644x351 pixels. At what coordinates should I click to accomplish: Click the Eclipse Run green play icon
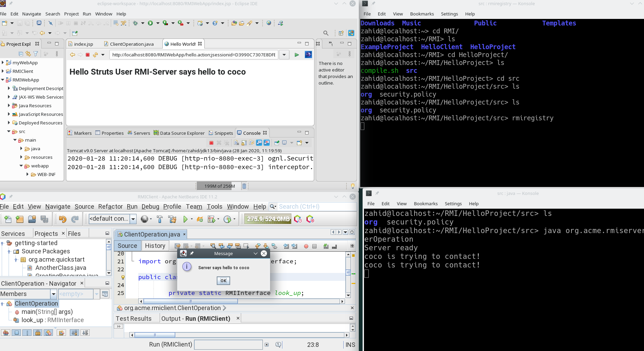pyautogui.click(x=150, y=23)
